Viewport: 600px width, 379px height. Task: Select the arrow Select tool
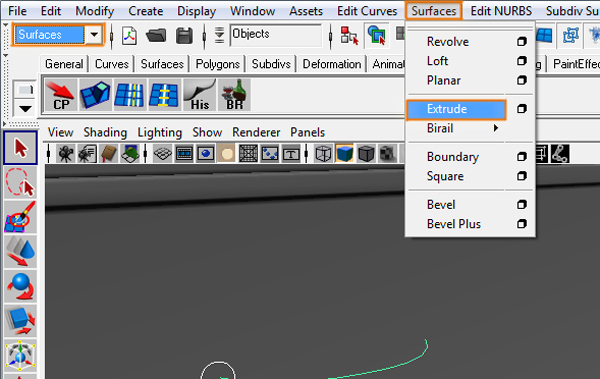click(x=20, y=148)
